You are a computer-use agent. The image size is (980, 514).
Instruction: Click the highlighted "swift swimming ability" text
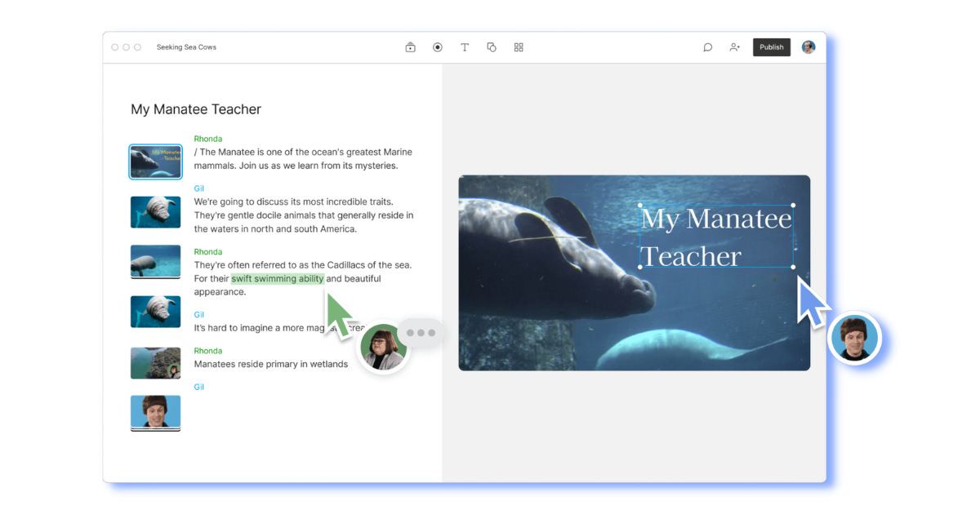click(278, 279)
